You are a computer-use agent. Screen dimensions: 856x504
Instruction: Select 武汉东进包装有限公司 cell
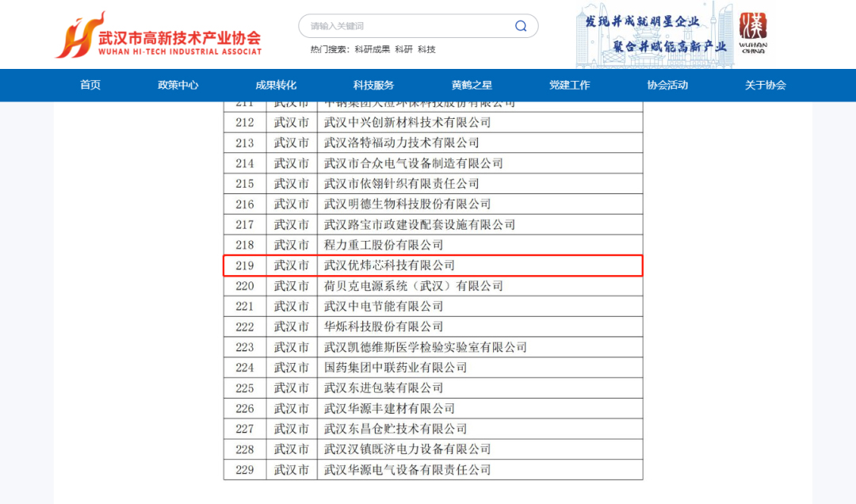[x=480, y=388]
